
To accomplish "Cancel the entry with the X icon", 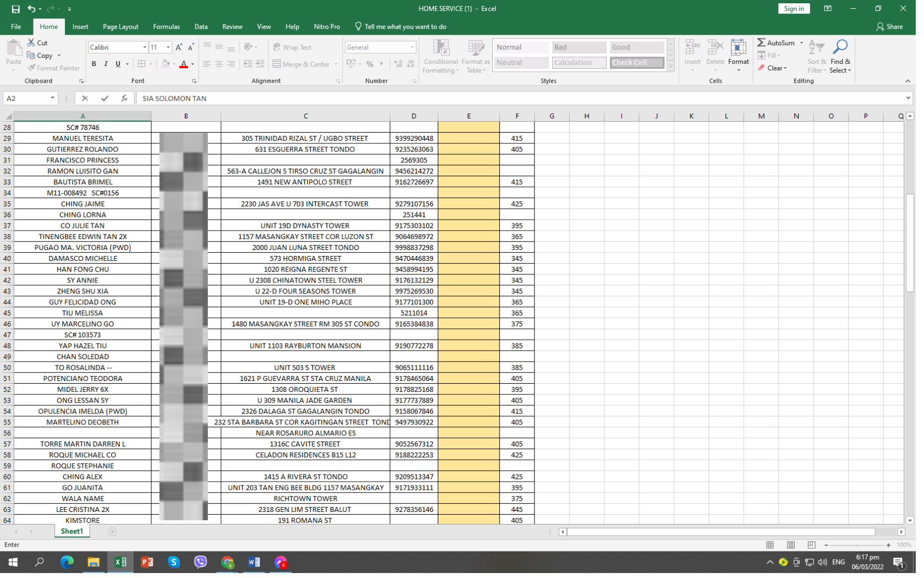I will click(x=85, y=99).
